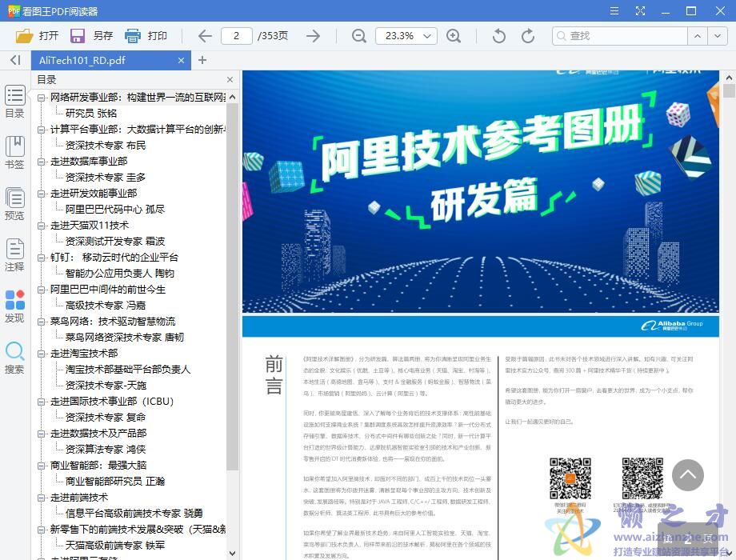Select outline entry 资深测试开发专家 霜波

(115, 242)
